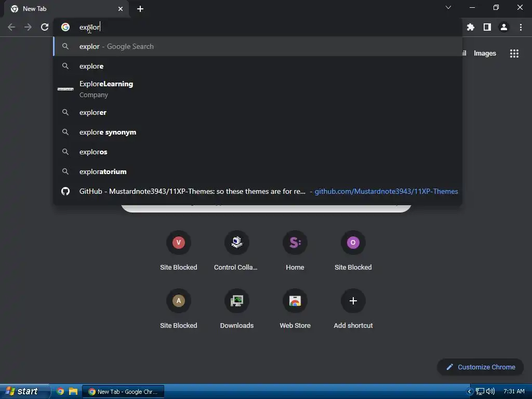Open the purple O Site Blocked shortcut
The width and height of the screenshot is (532, 399).
coord(353,250)
